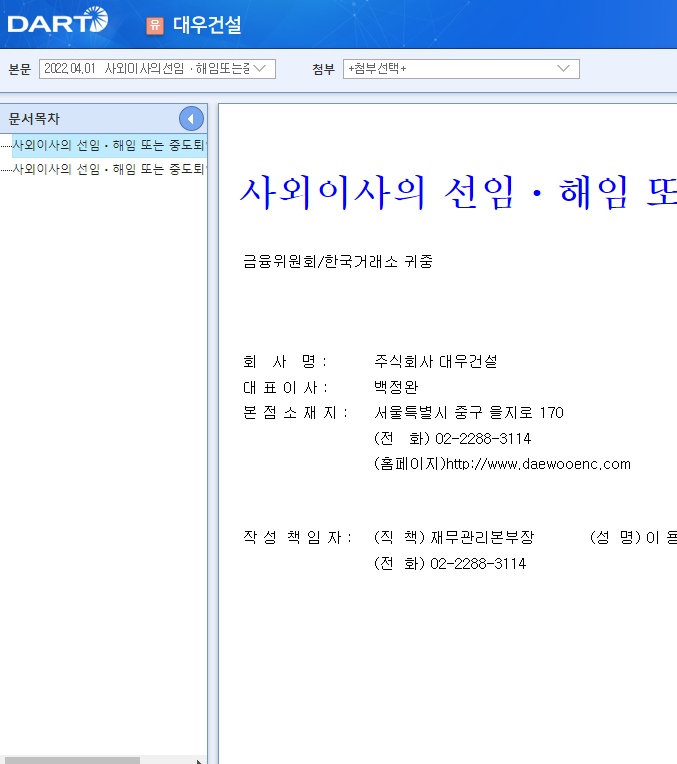
Task: Click the company name 주식회사 대우건설
Action: click(x=436, y=362)
